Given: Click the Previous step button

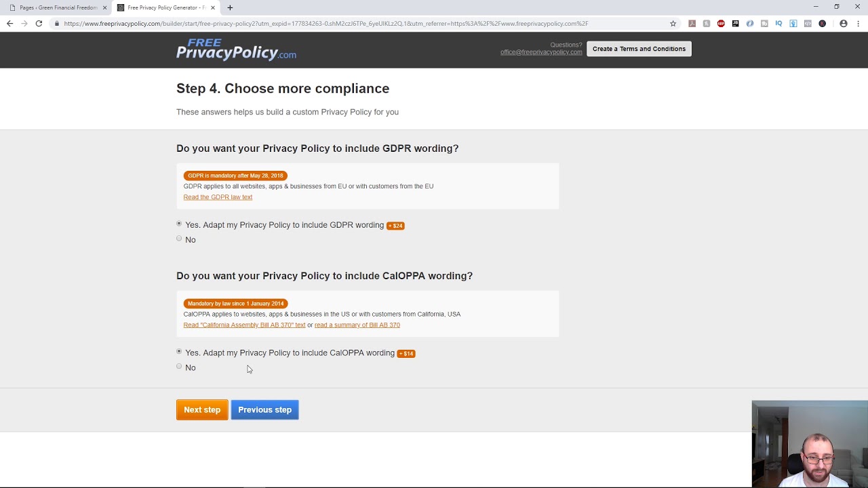Looking at the screenshot, I should [x=265, y=410].
